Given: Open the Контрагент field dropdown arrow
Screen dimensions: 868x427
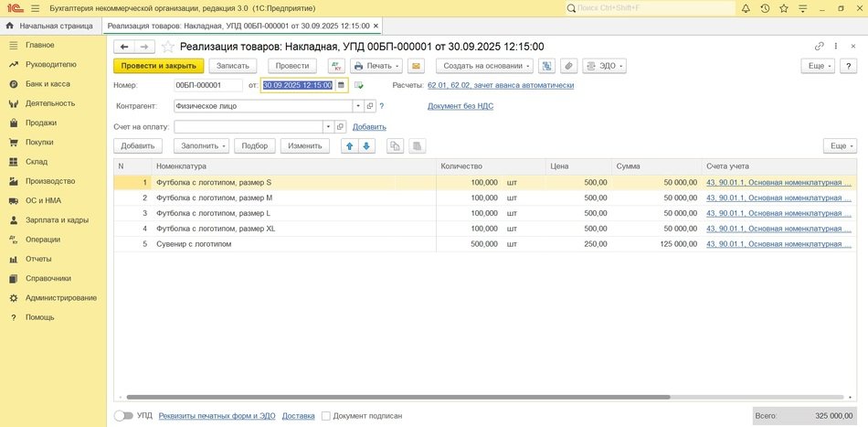Looking at the screenshot, I should pos(358,106).
